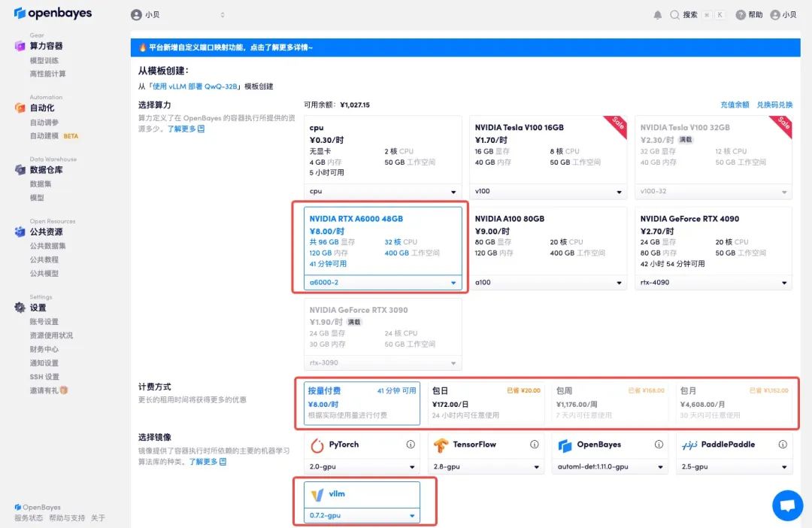
Task: Open the v100 spec dropdown
Action: tap(548, 191)
